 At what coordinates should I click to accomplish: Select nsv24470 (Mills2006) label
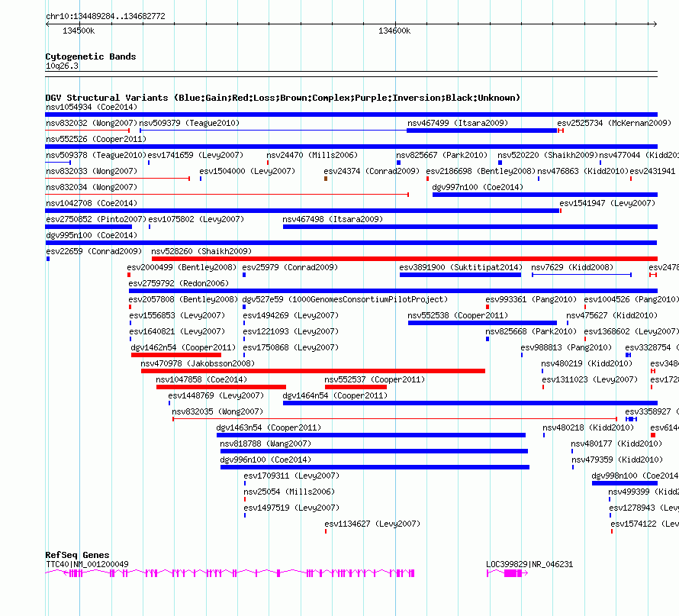pyautogui.click(x=312, y=155)
